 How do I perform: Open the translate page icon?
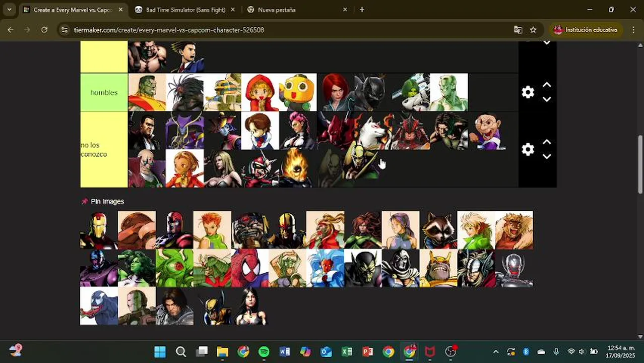[518, 30]
